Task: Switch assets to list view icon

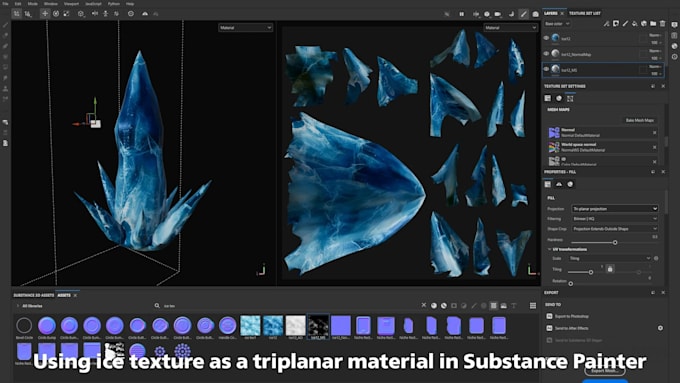Action: [533, 306]
